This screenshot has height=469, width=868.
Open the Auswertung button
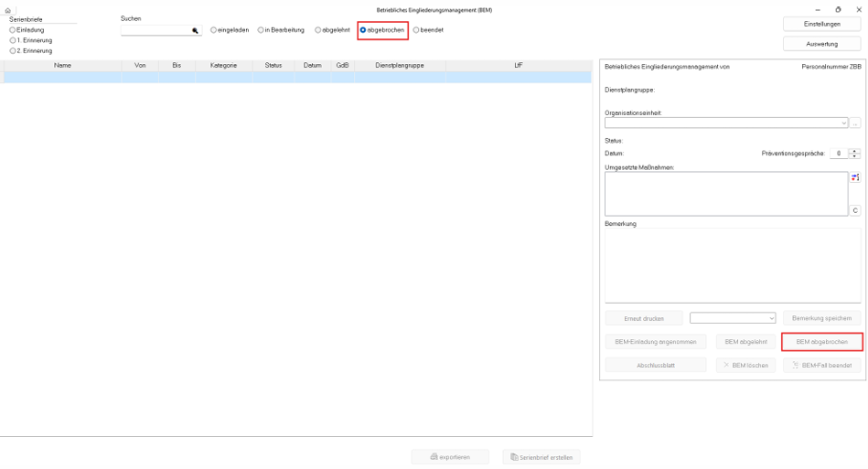point(822,44)
